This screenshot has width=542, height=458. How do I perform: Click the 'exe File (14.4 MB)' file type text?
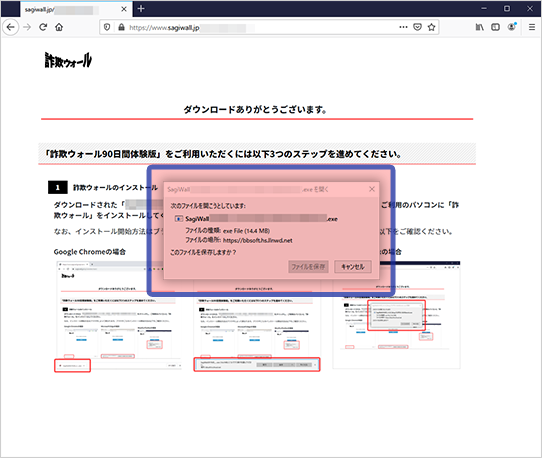[x=246, y=231]
